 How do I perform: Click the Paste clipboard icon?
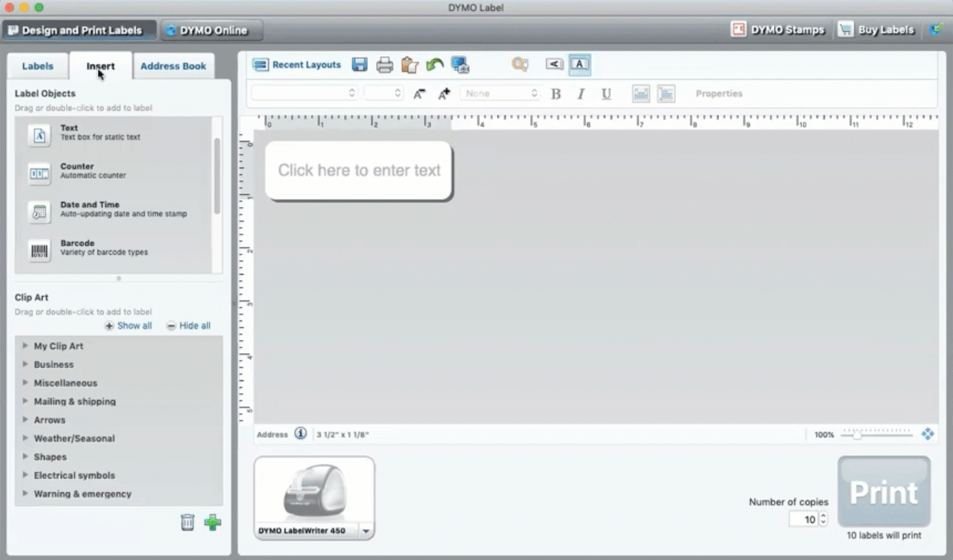point(409,65)
